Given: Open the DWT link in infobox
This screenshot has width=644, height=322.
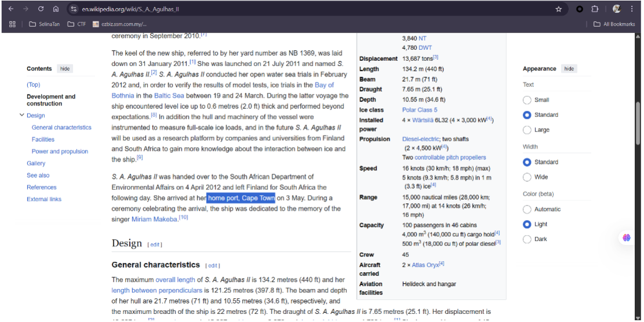Looking at the screenshot, I should pos(425,47).
